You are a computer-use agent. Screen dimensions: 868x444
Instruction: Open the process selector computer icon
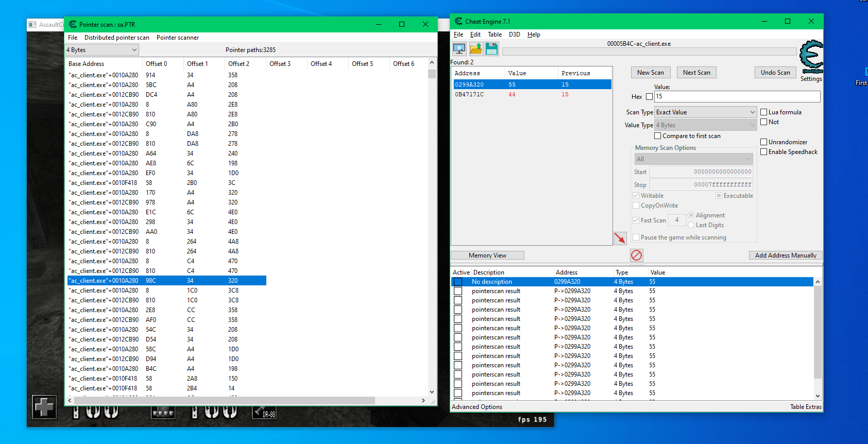pyautogui.click(x=459, y=49)
